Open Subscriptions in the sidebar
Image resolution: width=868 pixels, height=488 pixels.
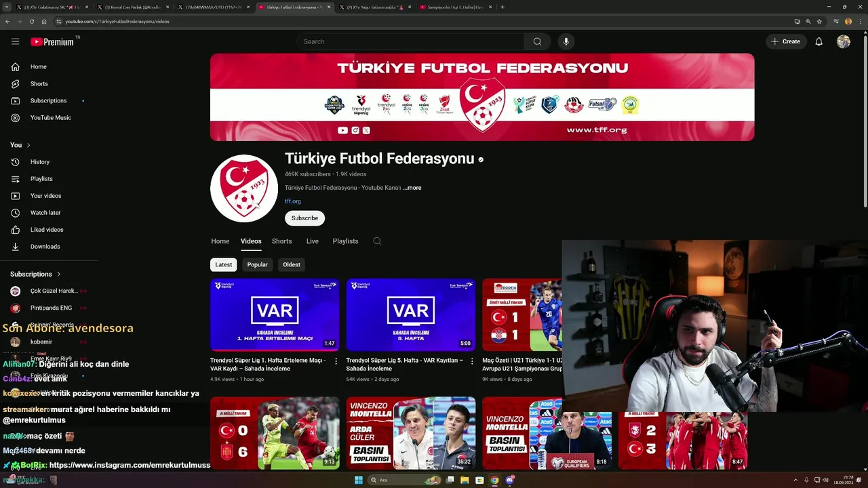tap(48, 100)
